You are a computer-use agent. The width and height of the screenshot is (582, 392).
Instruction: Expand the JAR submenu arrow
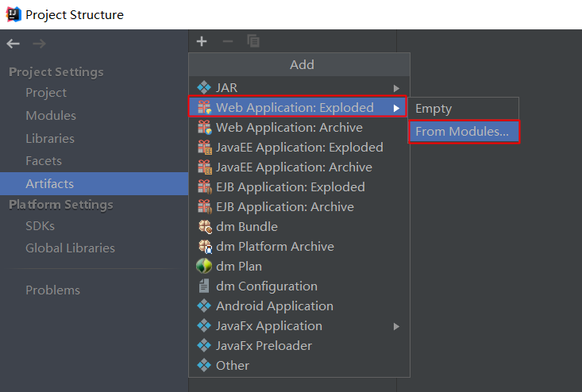[396, 88]
